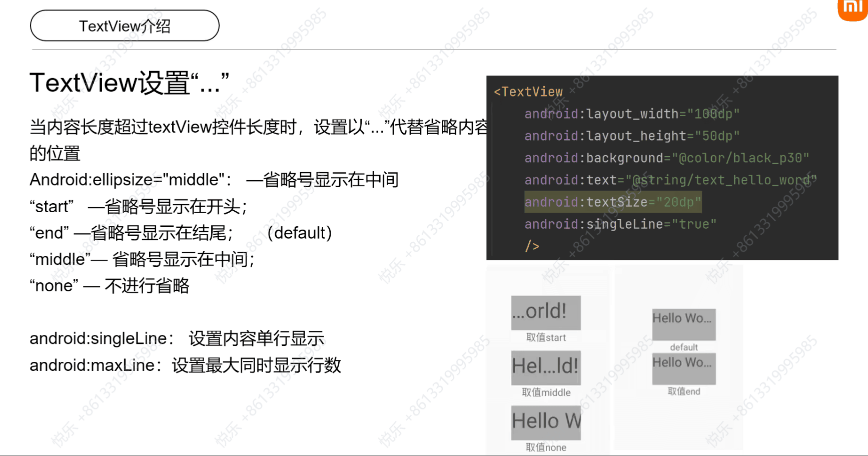Click the android:singleLine 设置内容单行显示 line
The height and width of the screenshot is (456, 868).
point(177,339)
